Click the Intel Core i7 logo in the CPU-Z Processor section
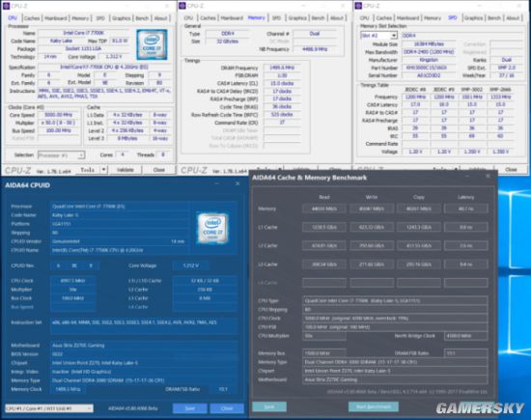The width and height of the screenshot is (531, 420). (152, 44)
